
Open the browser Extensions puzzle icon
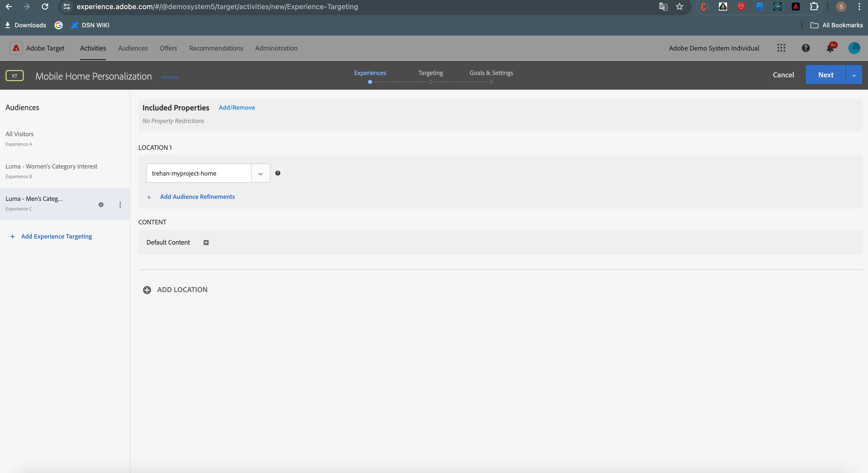pyautogui.click(x=814, y=7)
